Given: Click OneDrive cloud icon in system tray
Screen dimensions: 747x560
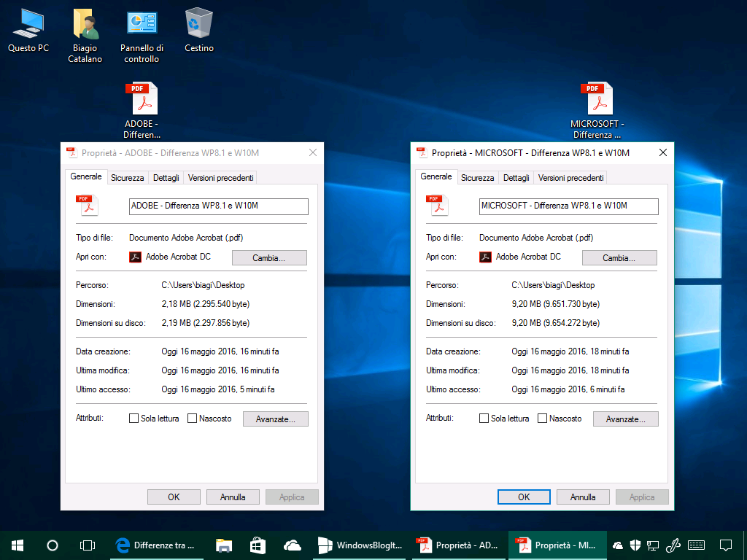Looking at the screenshot, I should [x=618, y=545].
